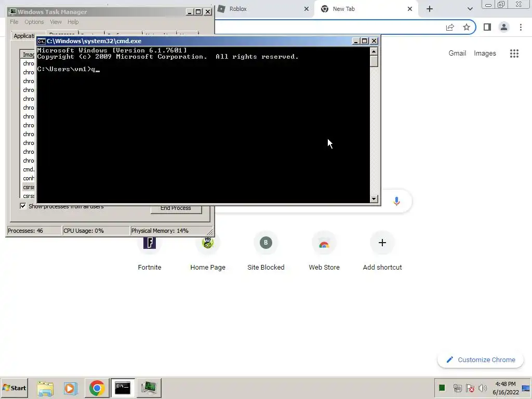This screenshot has width=532, height=399.
Task: Click the clock showing 4:48 PM
Action: click(x=505, y=384)
